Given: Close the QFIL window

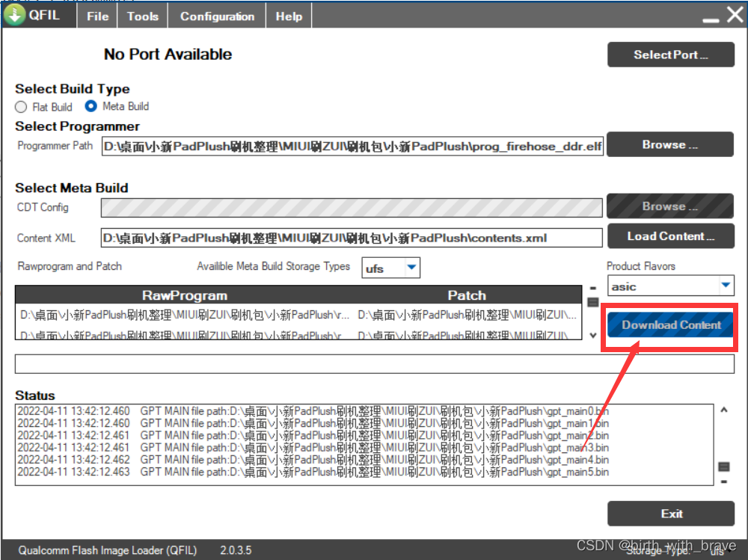Looking at the screenshot, I should click(x=735, y=15).
